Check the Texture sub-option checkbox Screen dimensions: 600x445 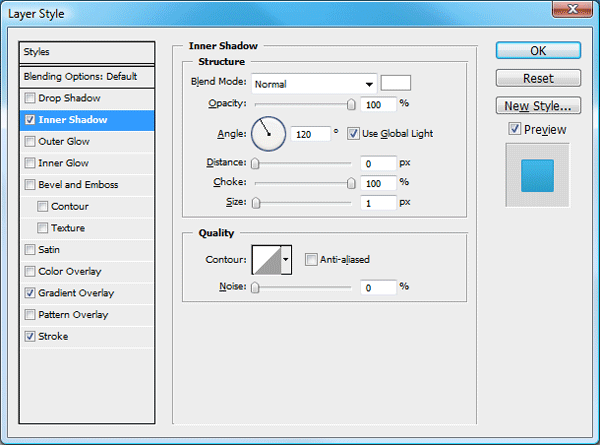click(x=42, y=228)
